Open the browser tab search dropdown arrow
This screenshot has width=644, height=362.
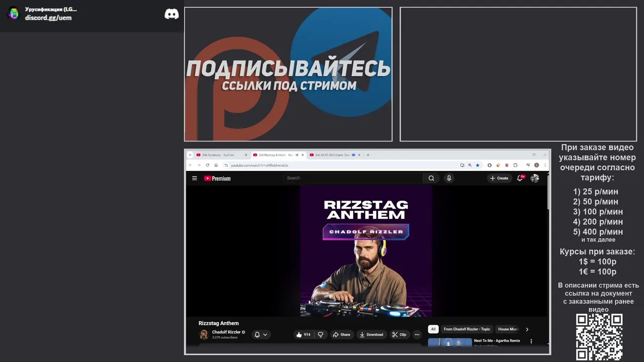point(190,155)
